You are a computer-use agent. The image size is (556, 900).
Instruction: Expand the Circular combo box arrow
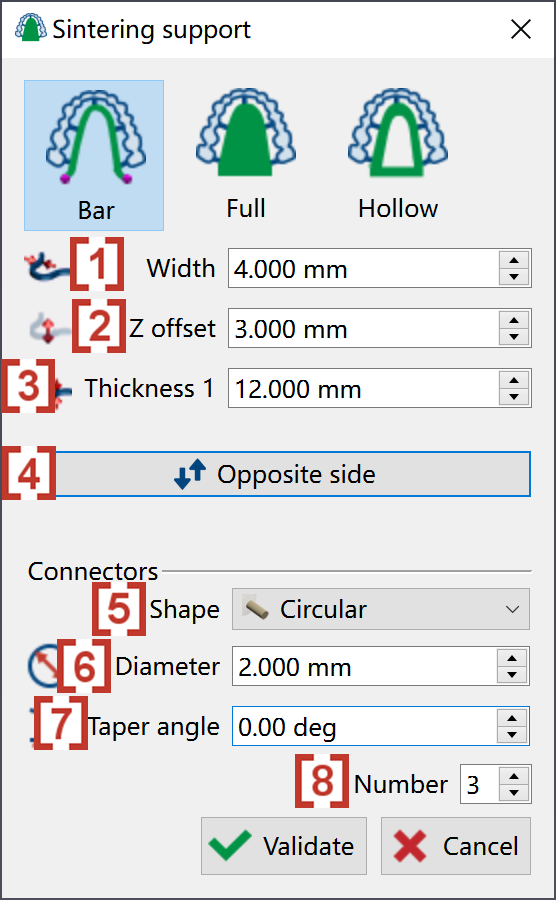pyautogui.click(x=512, y=609)
